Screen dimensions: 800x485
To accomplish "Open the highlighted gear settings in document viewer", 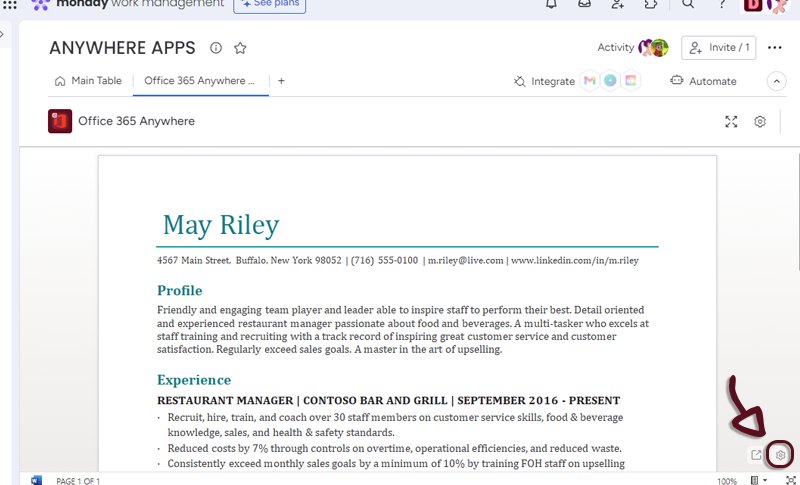I will pyautogui.click(x=781, y=455).
